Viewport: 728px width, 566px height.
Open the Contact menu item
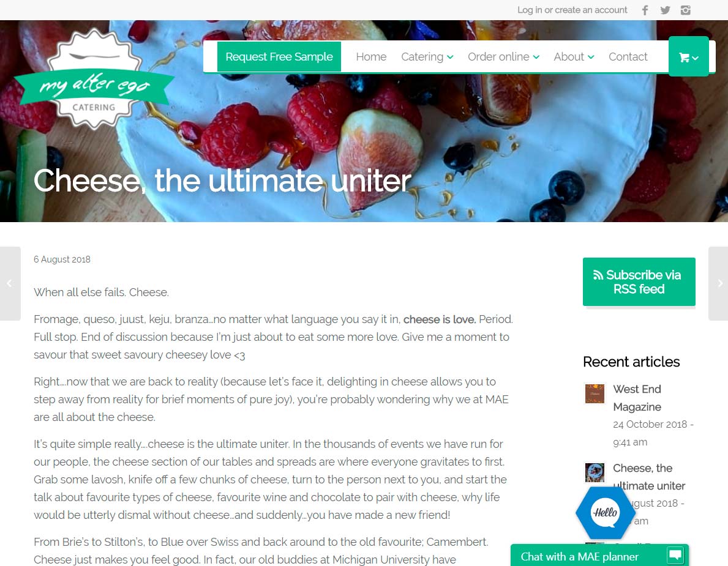pyautogui.click(x=628, y=56)
